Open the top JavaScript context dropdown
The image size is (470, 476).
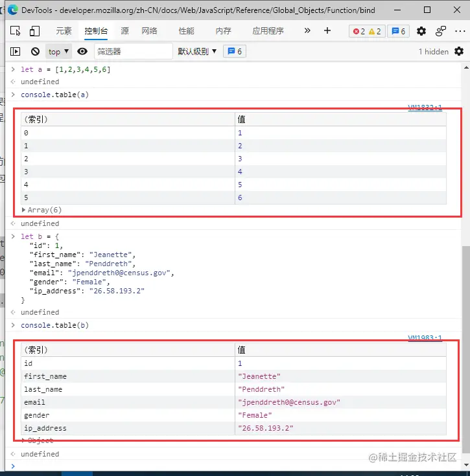pos(58,51)
